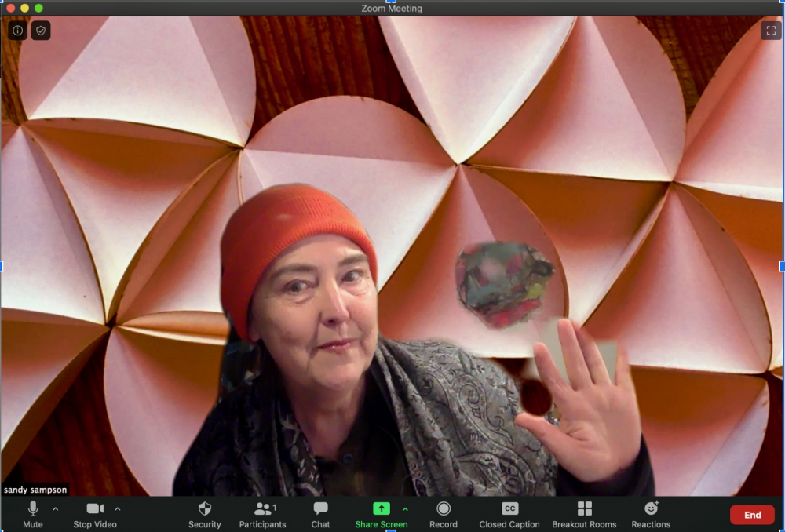
Task: Stop Video camera button
Action: [x=95, y=515]
